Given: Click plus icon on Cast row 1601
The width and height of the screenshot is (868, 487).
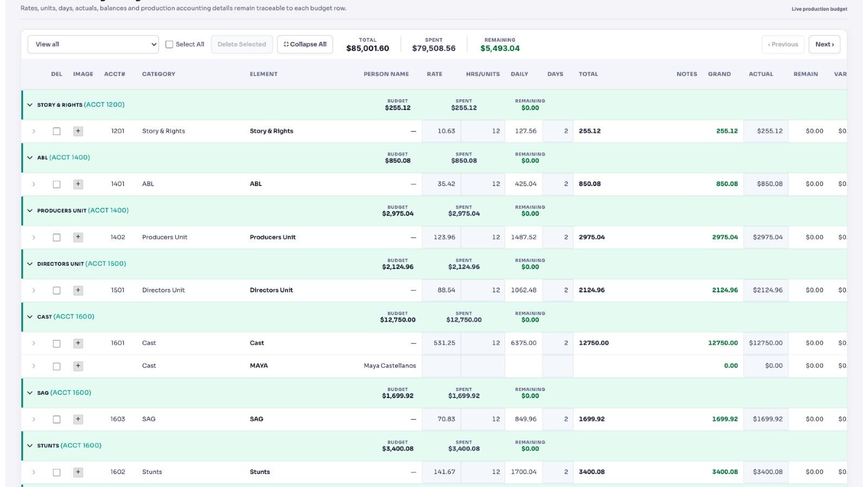Looking at the screenshot, I should tap(78, 343).
